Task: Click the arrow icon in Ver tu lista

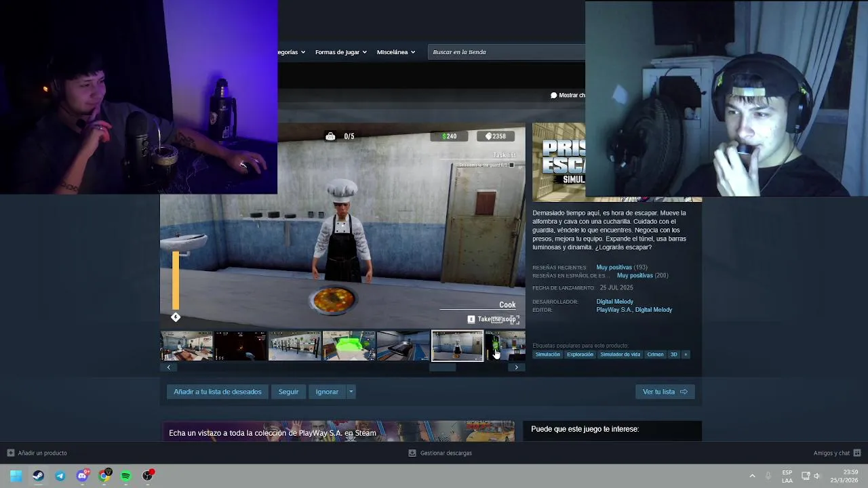Action: (x=684, y=392)
